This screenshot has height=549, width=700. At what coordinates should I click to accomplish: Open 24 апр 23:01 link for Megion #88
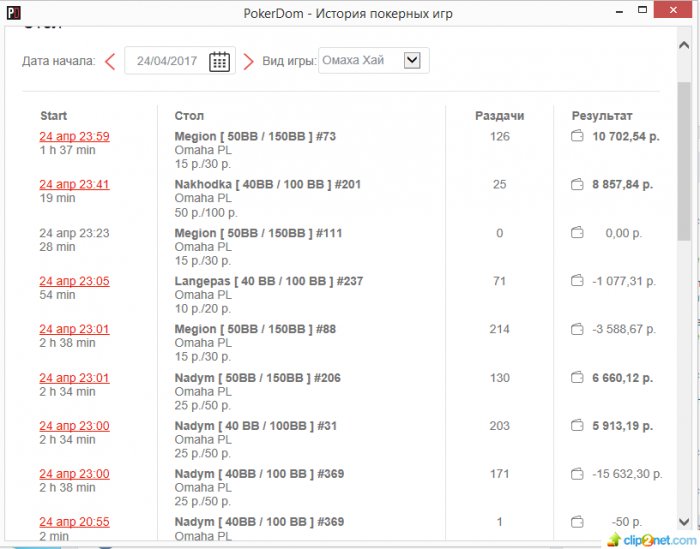pos(74,329)
